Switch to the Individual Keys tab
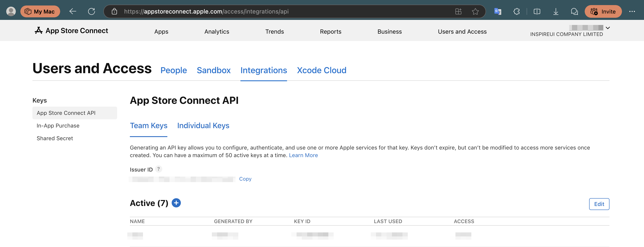644x247 pixels. [203, 126]
